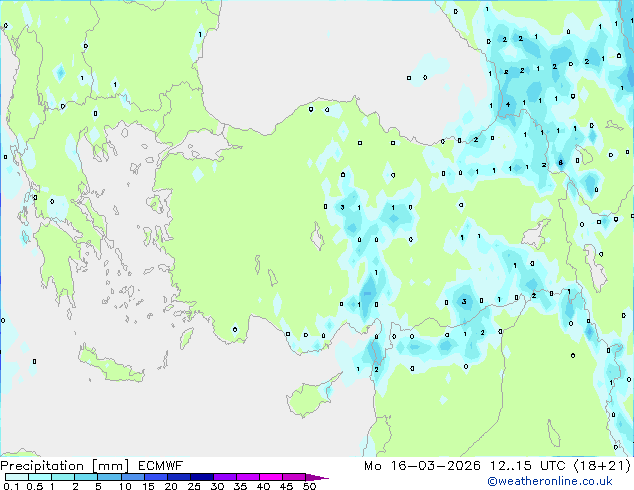Click the legend tick label 50
Viewport: 634px width, 490px height.
(x=309, y=486)
